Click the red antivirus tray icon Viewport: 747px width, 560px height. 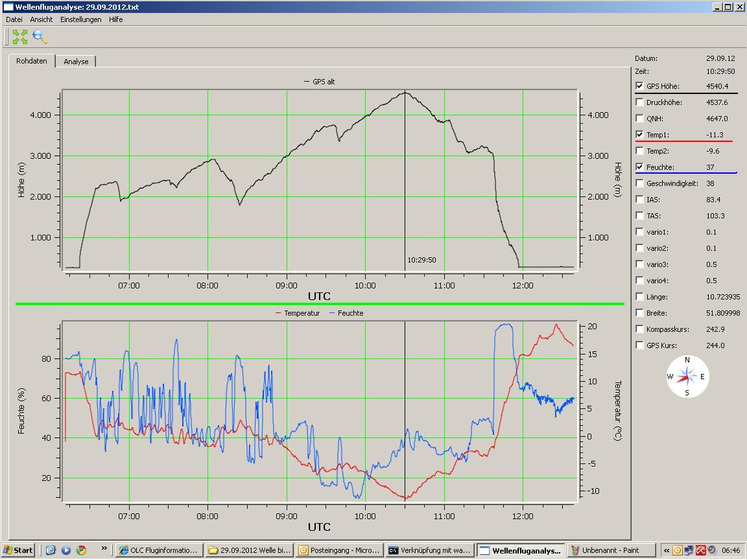click(700, 550)
